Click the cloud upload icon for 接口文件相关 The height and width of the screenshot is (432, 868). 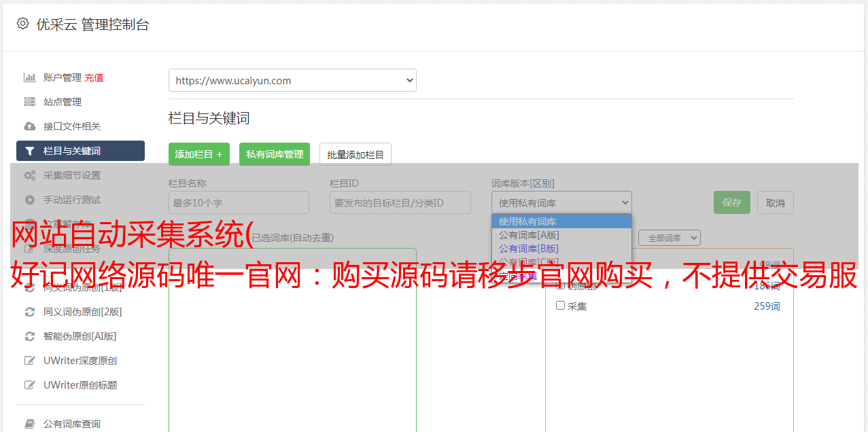(x=30, y=126)
